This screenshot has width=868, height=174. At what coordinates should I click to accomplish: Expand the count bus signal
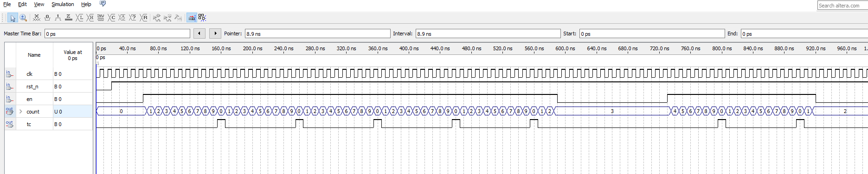click(x=20, y=112)
